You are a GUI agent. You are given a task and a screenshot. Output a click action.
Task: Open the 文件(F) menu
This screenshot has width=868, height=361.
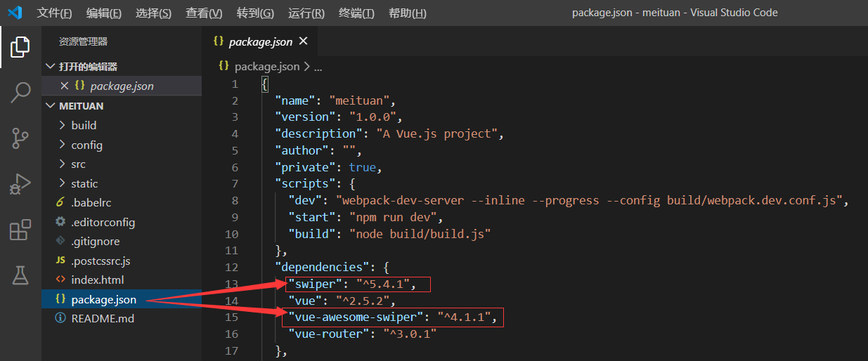[x=54, y=13]
